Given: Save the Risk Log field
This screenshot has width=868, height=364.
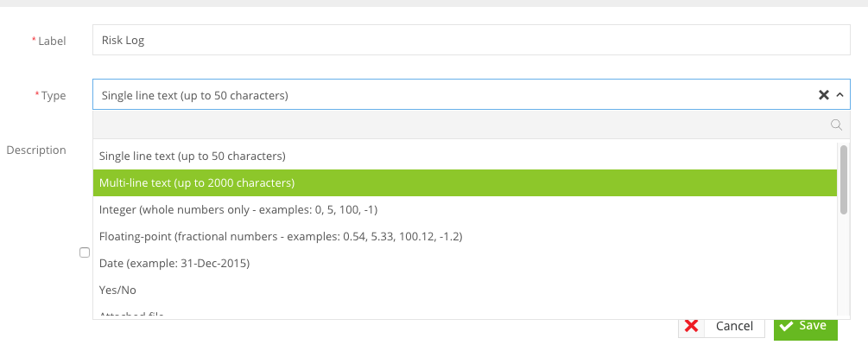Looking at the screenshot, I should (806, 326).
